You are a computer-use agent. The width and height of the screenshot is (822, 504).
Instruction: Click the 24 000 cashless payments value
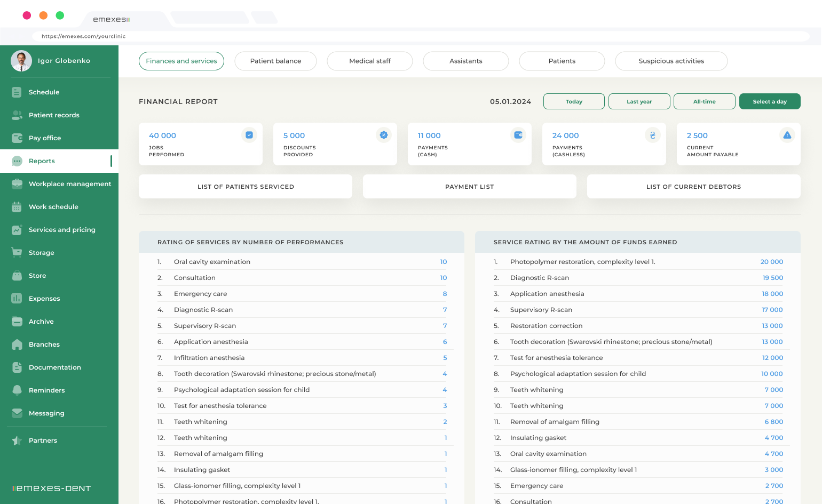point(565,135)
